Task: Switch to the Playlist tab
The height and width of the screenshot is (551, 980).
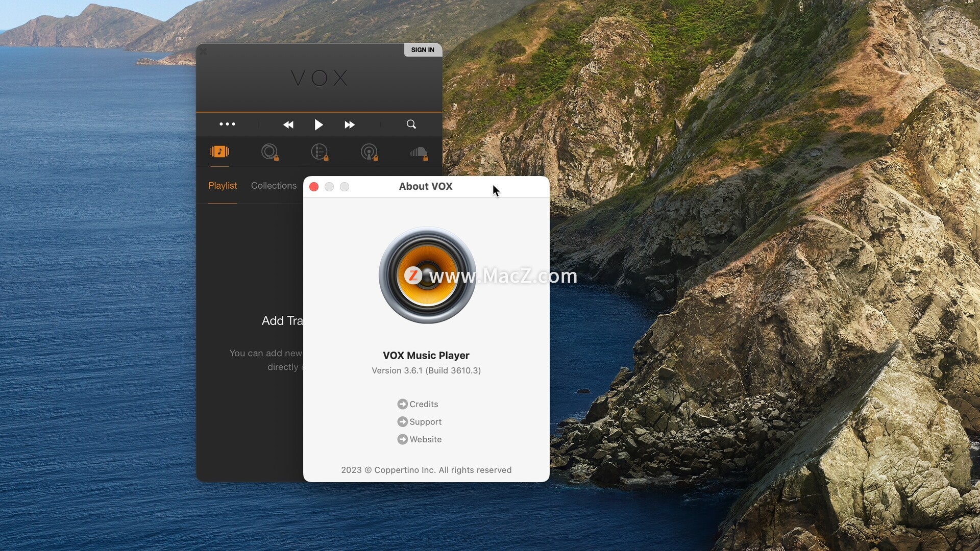Action: click(223, 186)
